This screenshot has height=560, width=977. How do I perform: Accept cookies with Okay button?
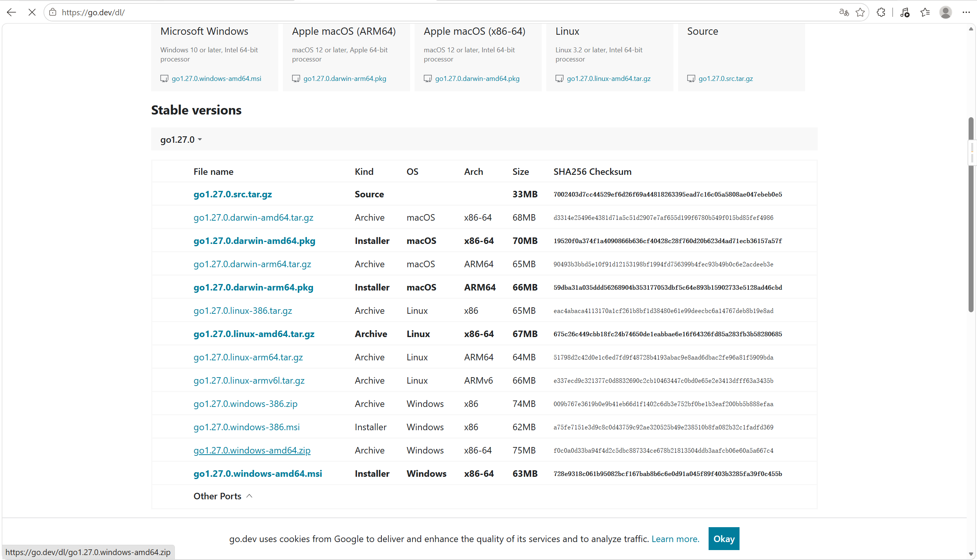[724, 539]
